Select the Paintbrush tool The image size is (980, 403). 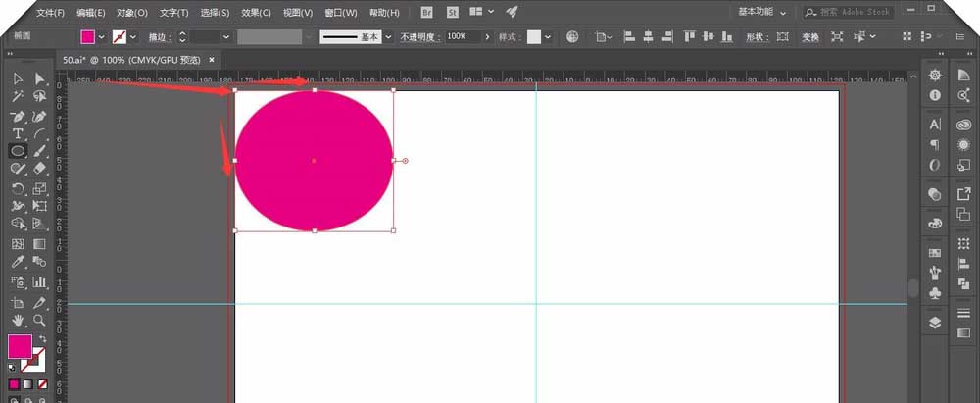point(40,151)
